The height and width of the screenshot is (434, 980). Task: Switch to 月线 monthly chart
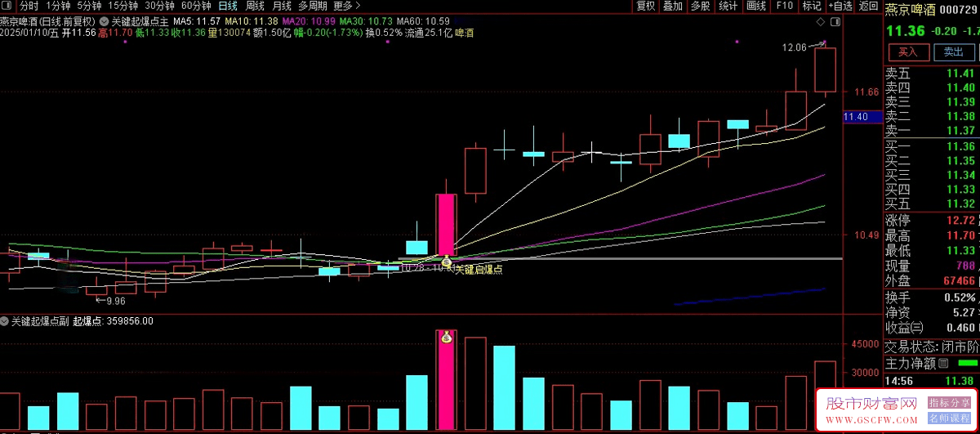[282, 6]
